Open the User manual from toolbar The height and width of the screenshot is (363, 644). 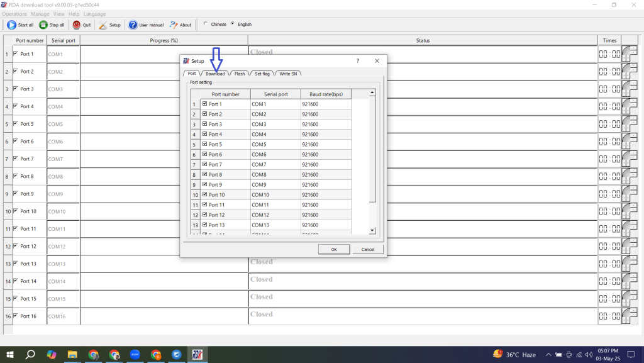point(133,25)
